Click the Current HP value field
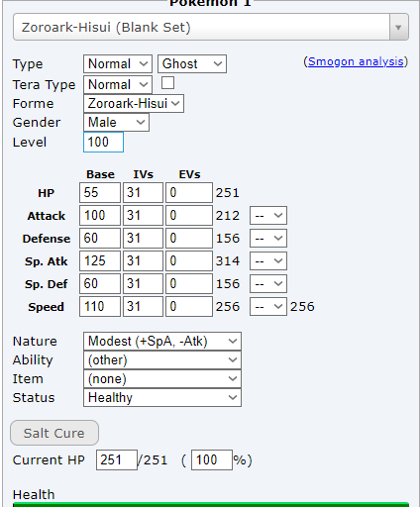This screenshot has width=420, height=507. click(x=117, y=459)
